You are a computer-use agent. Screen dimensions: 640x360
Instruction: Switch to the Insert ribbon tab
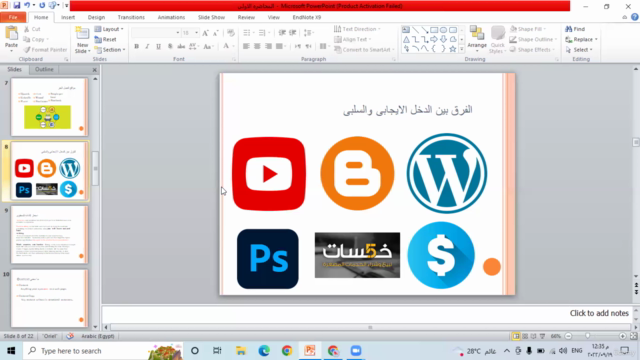tap(68, 17)
